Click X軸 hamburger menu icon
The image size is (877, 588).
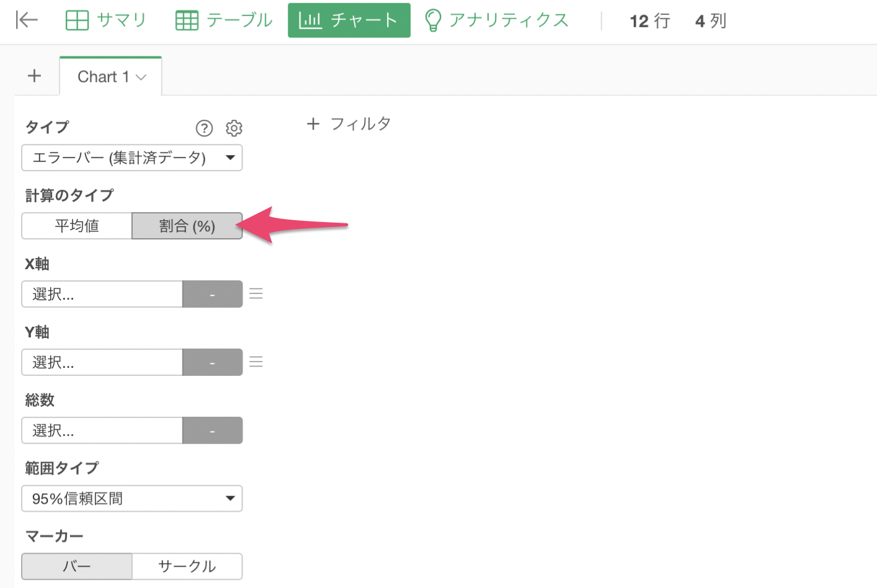[256, 293]
